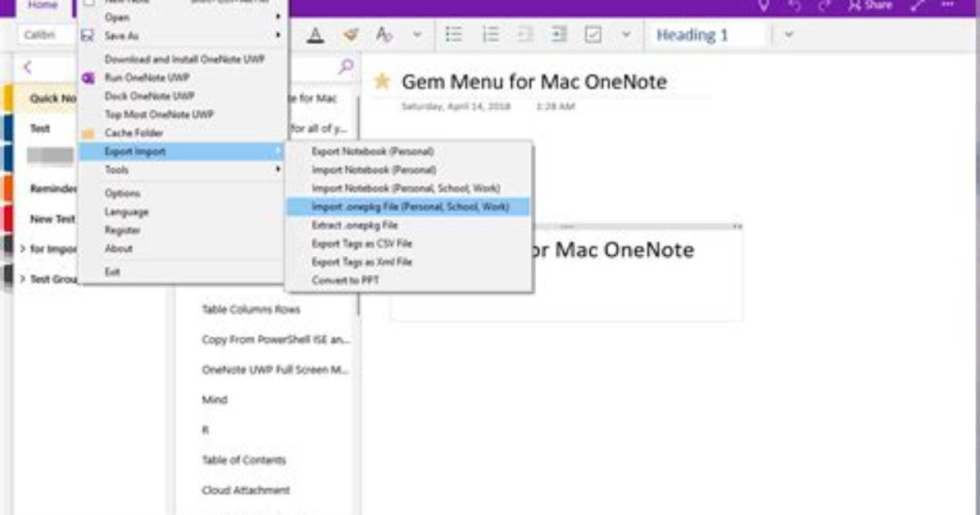Select Import .onepkg File (Personal, School, Work)
Screen dimensions: 980x515
click(409, 207)
